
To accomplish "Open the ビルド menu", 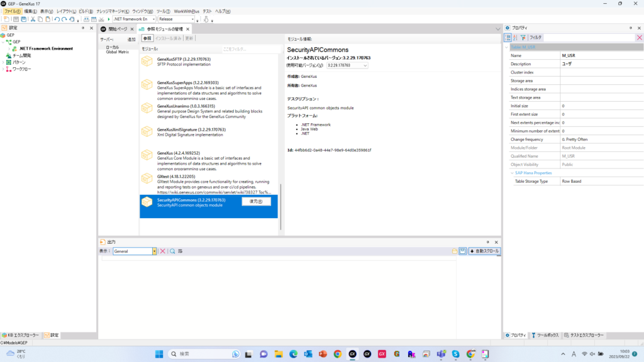I will [x=86, y=11].
